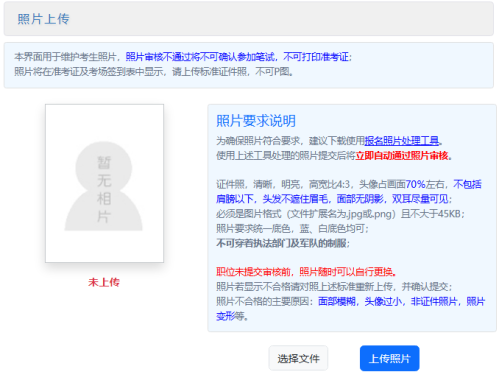Image resolution: width=499 pixels, height=383 pixels.
Task: Click the 暂无相片 placeholder photo
Action: pos(104,183)
